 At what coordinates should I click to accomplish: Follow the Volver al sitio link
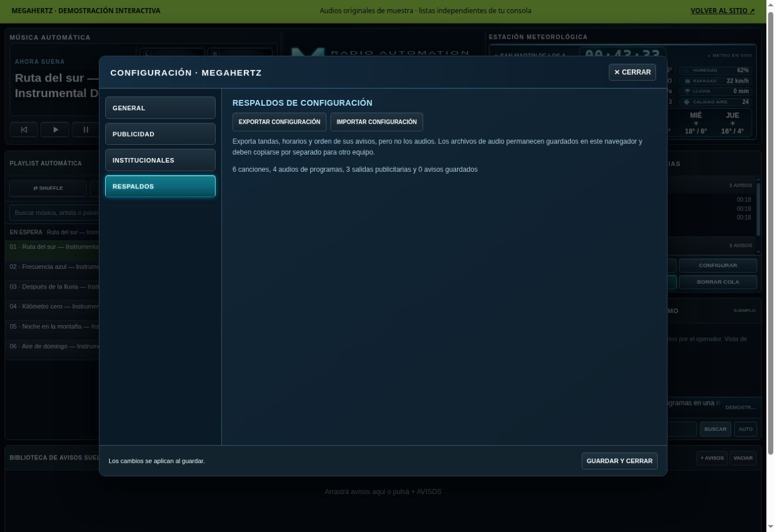point(723,10)
